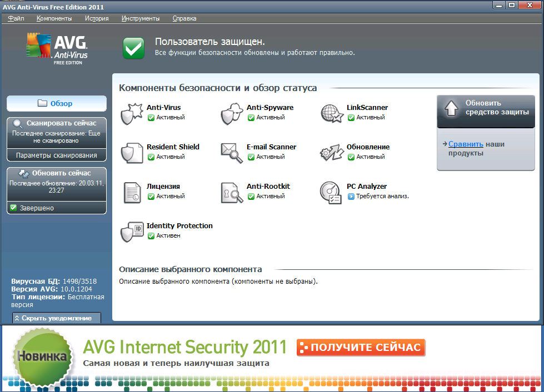Click the PC Analyzer component name
The image size is (544, 392).
pos(367,186)
